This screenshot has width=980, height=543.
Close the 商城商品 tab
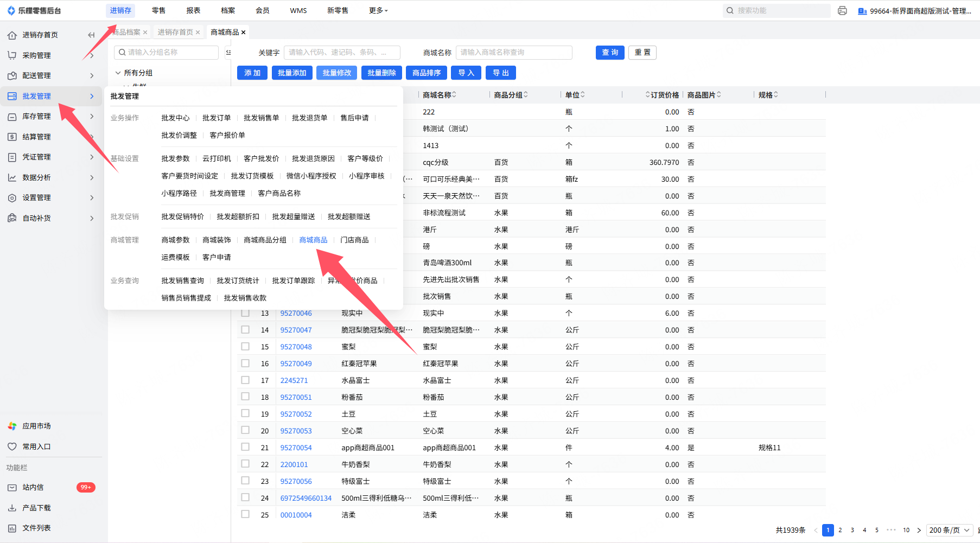click(x=244, y=33)
